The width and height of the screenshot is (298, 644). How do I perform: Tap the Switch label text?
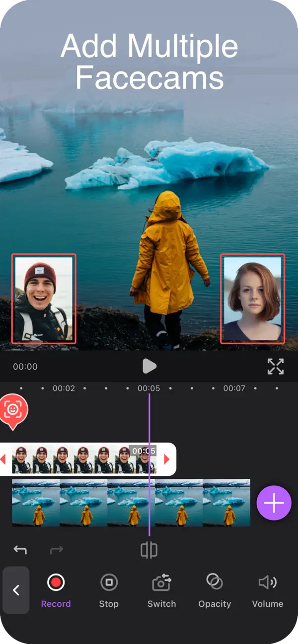point(161,604)
